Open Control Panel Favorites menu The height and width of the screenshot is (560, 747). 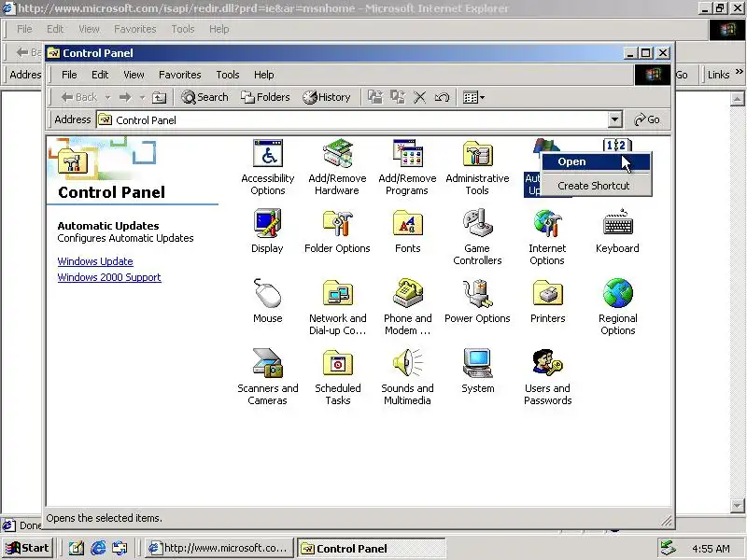click(x=179, y=75)
